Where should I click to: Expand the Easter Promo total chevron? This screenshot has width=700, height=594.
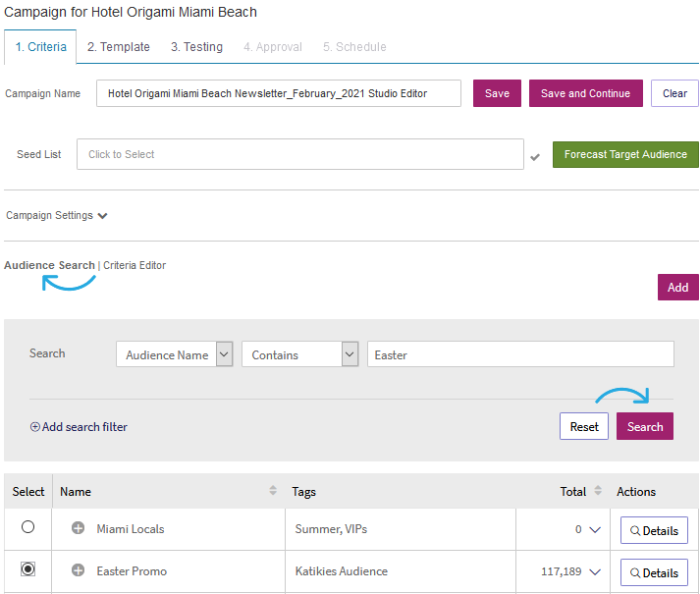[x=595, y=571]
